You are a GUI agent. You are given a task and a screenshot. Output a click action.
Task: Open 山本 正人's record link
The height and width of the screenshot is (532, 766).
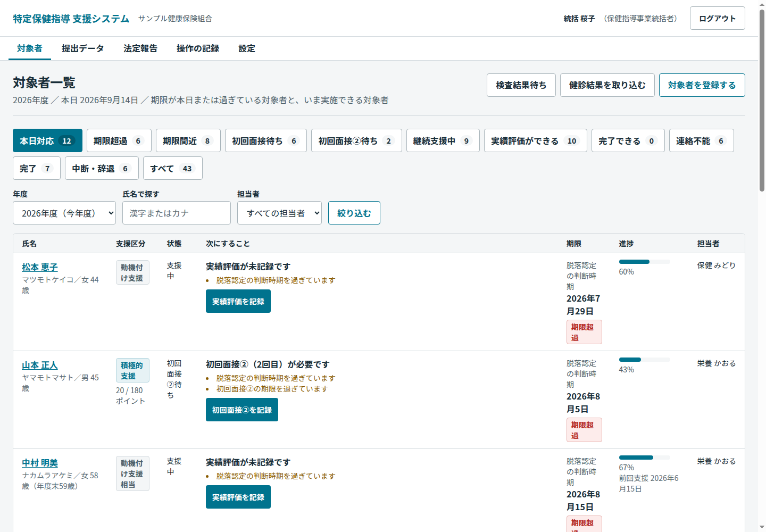pyautogui.click(x=40, y=365)
